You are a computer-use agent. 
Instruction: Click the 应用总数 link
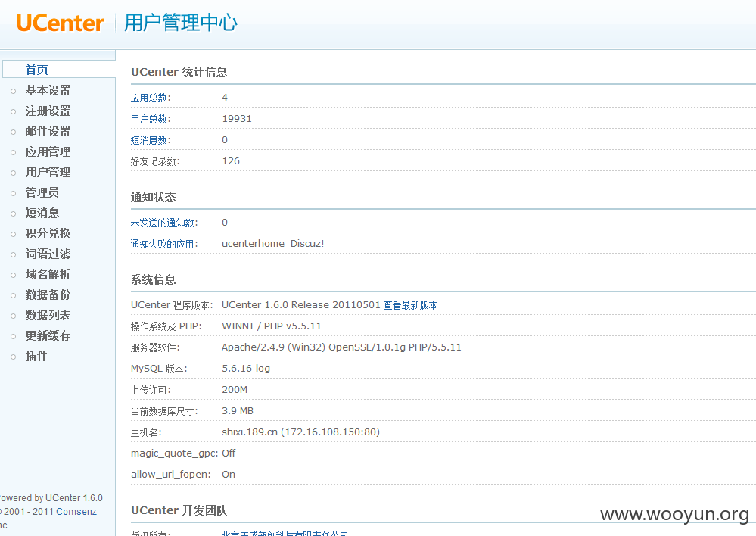tap(149, 98)
